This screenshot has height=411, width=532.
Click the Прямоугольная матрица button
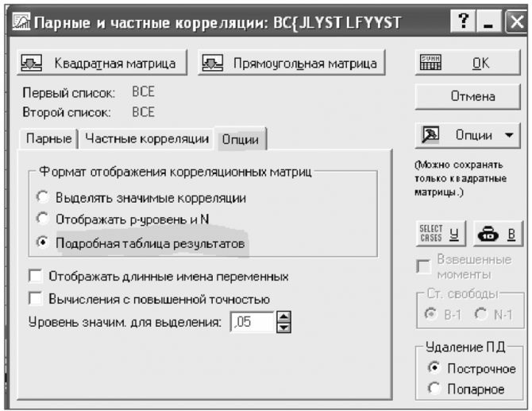click(x=291, y=63)
